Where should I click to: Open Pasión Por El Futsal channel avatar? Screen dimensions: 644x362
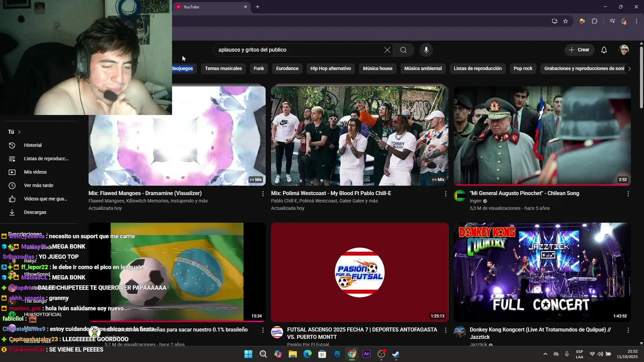[277, 332]
